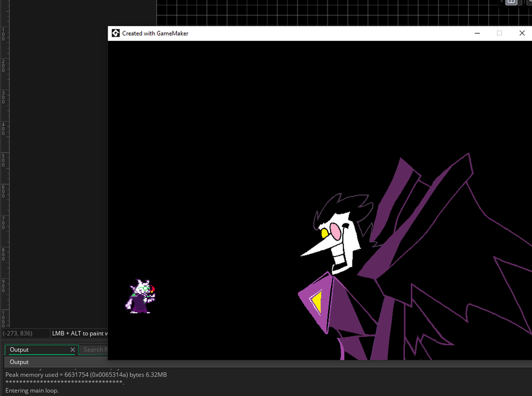
Task: Click the 'Peak memory used' output line
Action: pos(86,375)
